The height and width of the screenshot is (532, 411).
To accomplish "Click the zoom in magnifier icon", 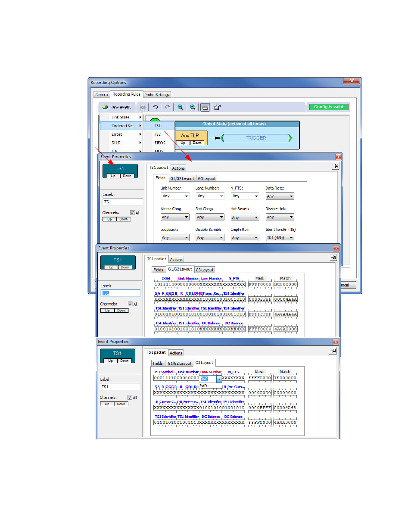I will pos(180,107).
